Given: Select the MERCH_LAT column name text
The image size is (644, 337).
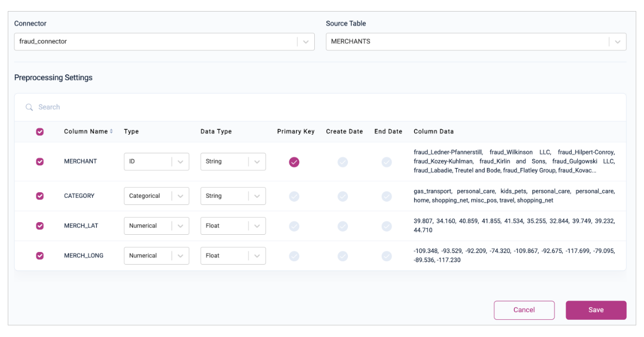Looking at the screenshot, I should pyautogui.click(x=81, y=225).
